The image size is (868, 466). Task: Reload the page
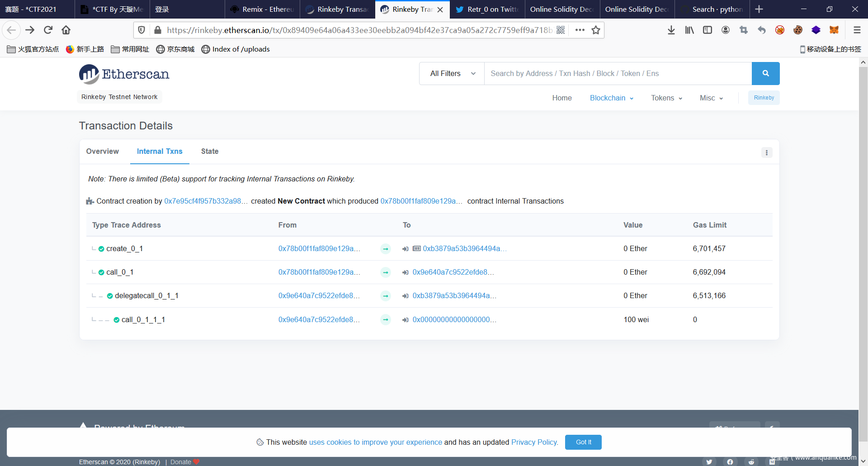(x=48, y=30)
